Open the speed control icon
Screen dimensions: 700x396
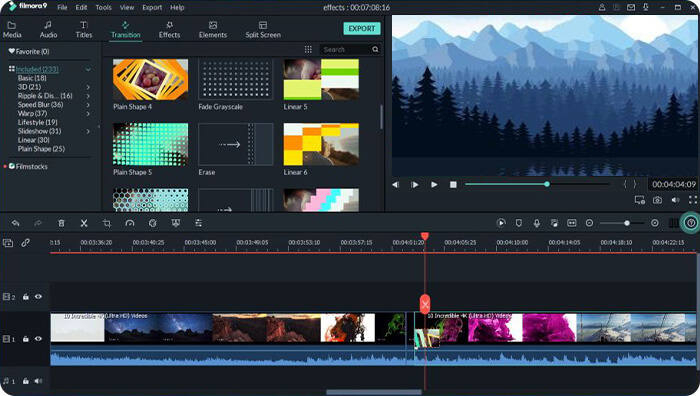point(130,223)
